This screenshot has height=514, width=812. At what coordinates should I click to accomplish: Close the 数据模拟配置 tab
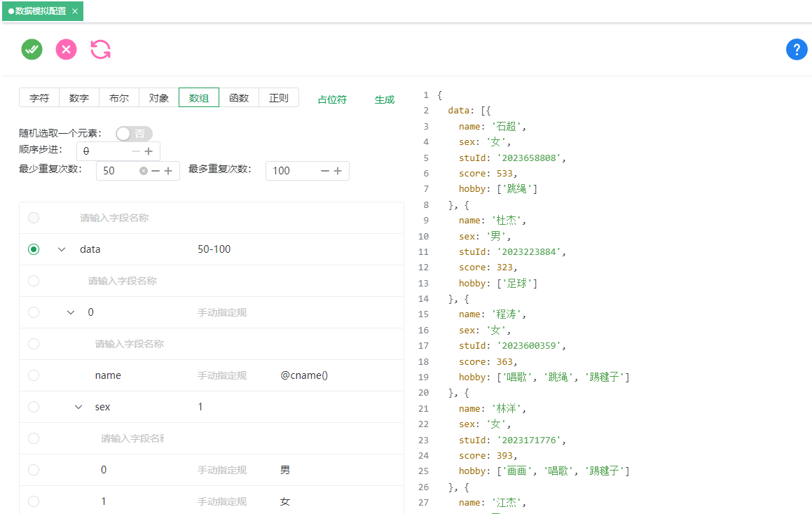click(x=75, y=11)
